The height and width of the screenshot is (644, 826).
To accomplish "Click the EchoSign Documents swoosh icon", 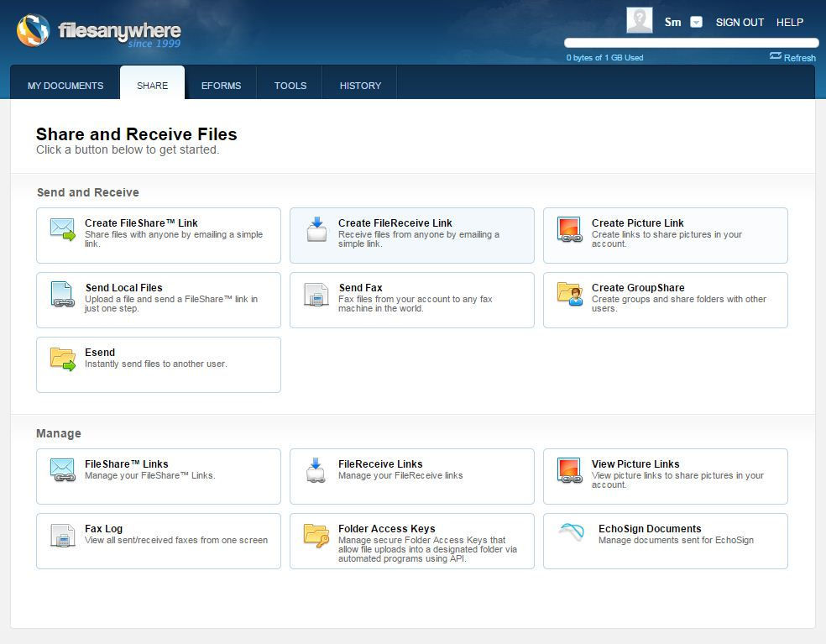I will [572, 532].
